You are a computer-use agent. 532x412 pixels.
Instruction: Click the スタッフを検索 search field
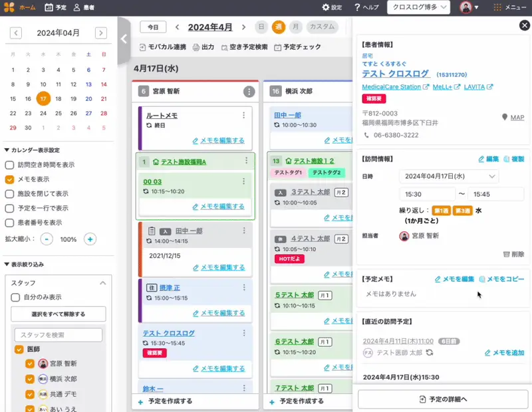point(59,335)
